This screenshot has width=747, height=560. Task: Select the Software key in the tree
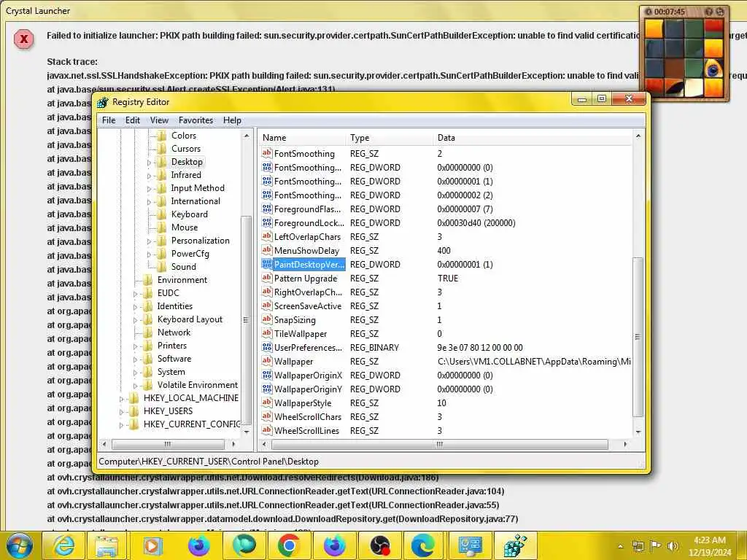pos(174,359)
